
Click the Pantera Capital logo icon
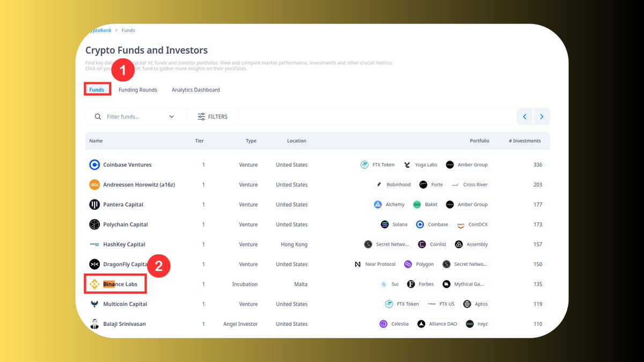click(94, 204)
